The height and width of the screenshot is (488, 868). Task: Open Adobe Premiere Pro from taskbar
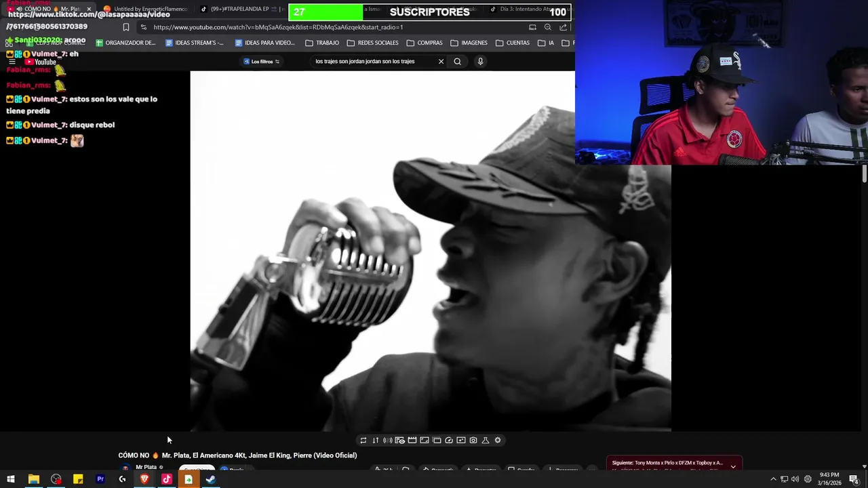point(100,479)
